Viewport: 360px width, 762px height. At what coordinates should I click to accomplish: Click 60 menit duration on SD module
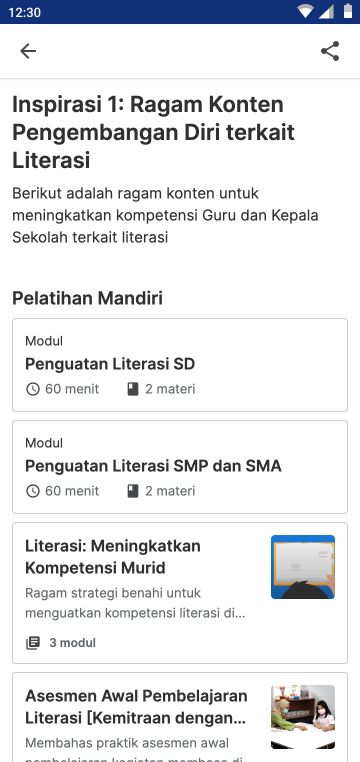[72, 389]
